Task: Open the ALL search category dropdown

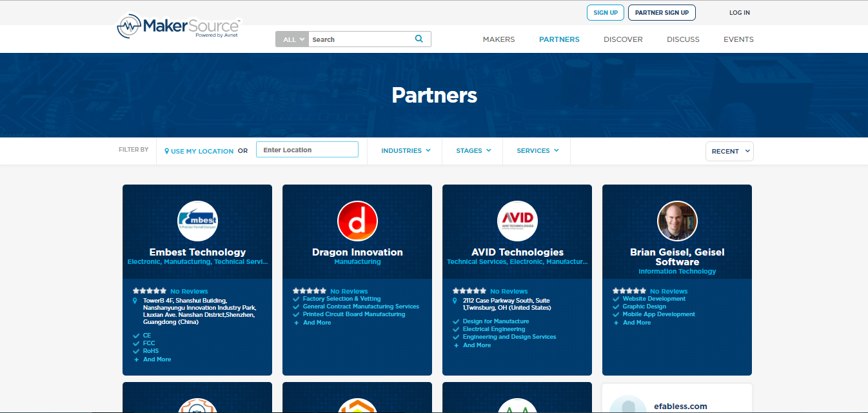Action: click(292, 39)
